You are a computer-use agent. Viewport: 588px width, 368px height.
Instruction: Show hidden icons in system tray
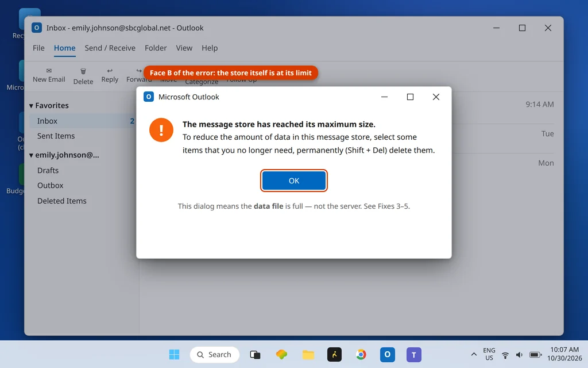474,354
